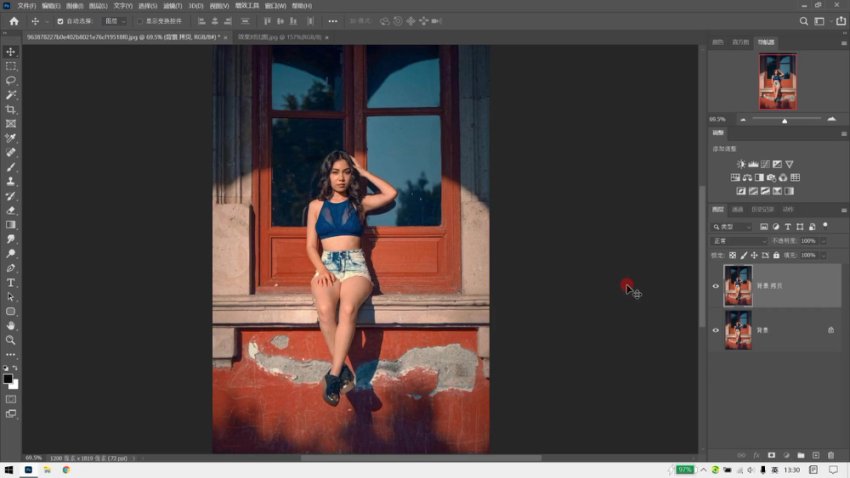This screenshot has width=850, height=478.
Task: Expand the layer opacity 100% dropdown
Action: click(x=823, y=241)
